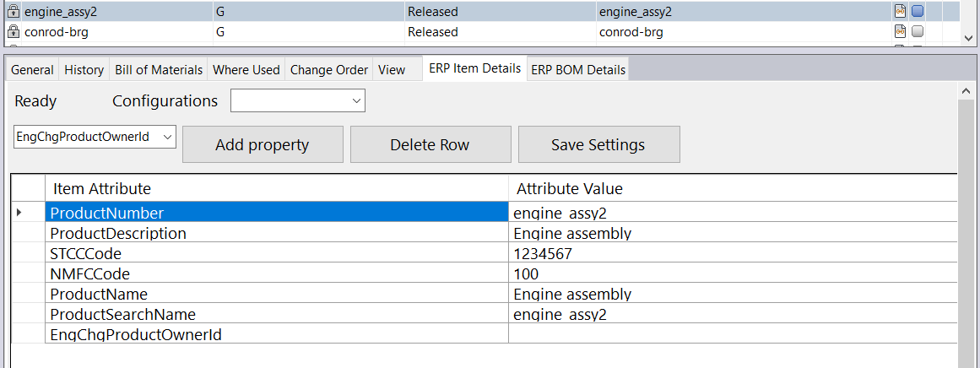Viewport: 980px width, 368px height.
Task: Click the blue state indicator for engine_assy2
Action: [x=918, y=12]
